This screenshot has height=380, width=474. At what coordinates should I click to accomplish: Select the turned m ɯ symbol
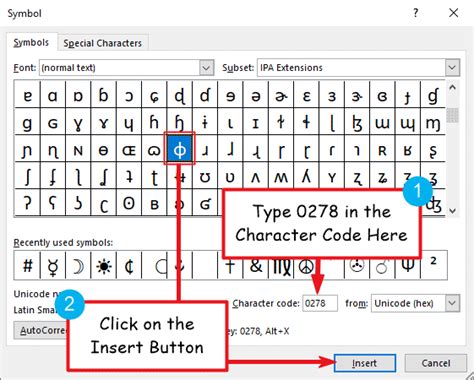pyautogui.click(x=382, y=123)
